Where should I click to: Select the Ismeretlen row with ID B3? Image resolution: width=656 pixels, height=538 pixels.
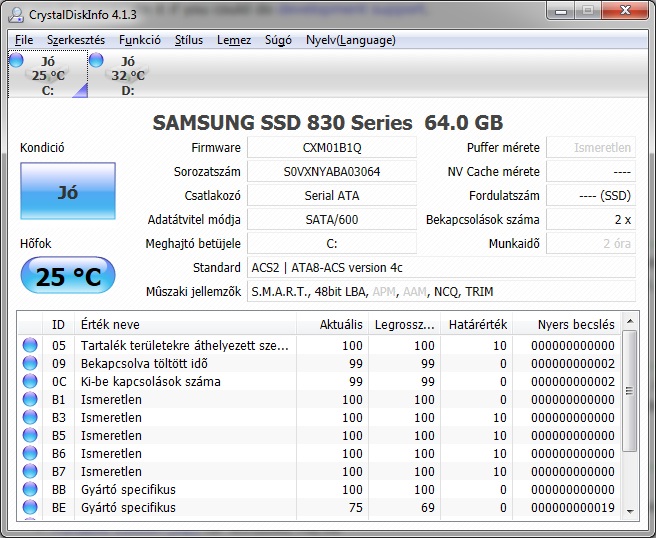(x=319, y=417)
